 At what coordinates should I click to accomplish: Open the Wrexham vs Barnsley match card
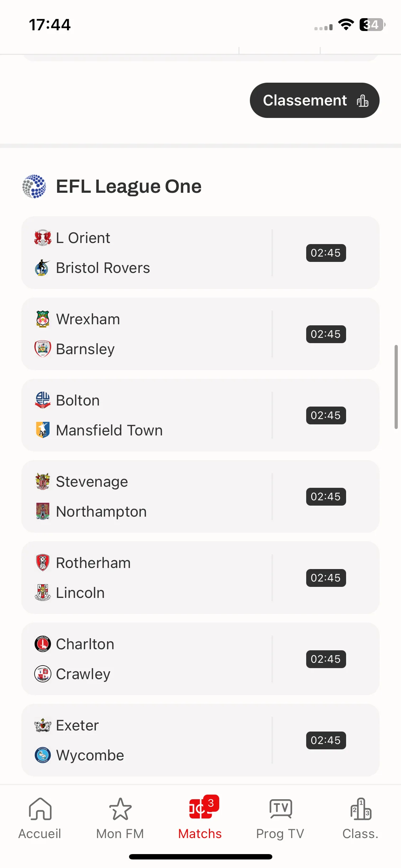coord(200,334)
